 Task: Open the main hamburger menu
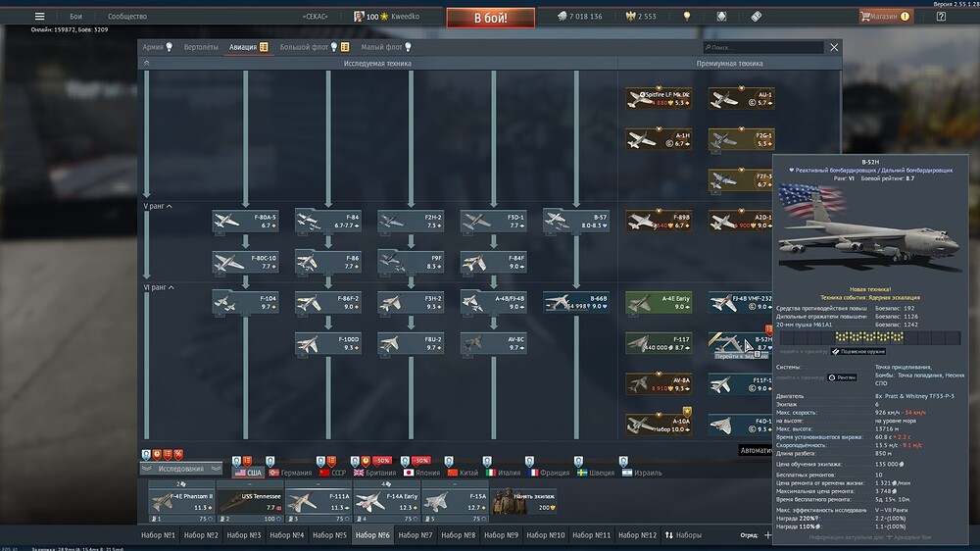coord(39,17)
